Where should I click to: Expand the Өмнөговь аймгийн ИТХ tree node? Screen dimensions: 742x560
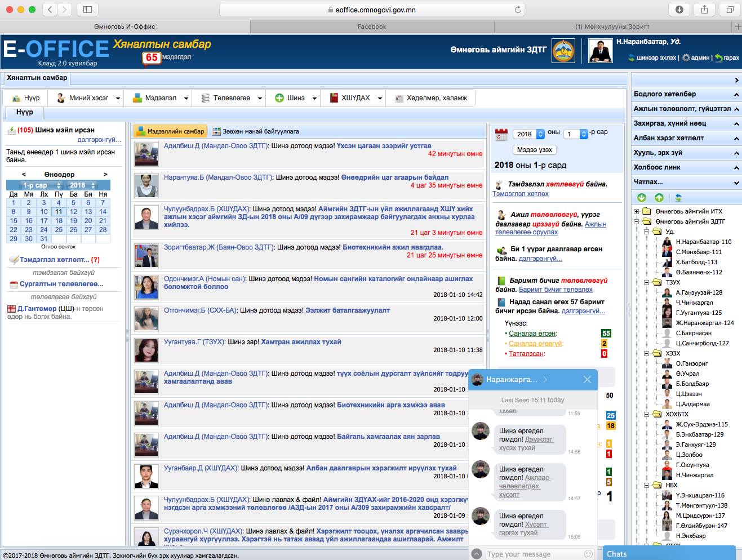click(637, 211)
